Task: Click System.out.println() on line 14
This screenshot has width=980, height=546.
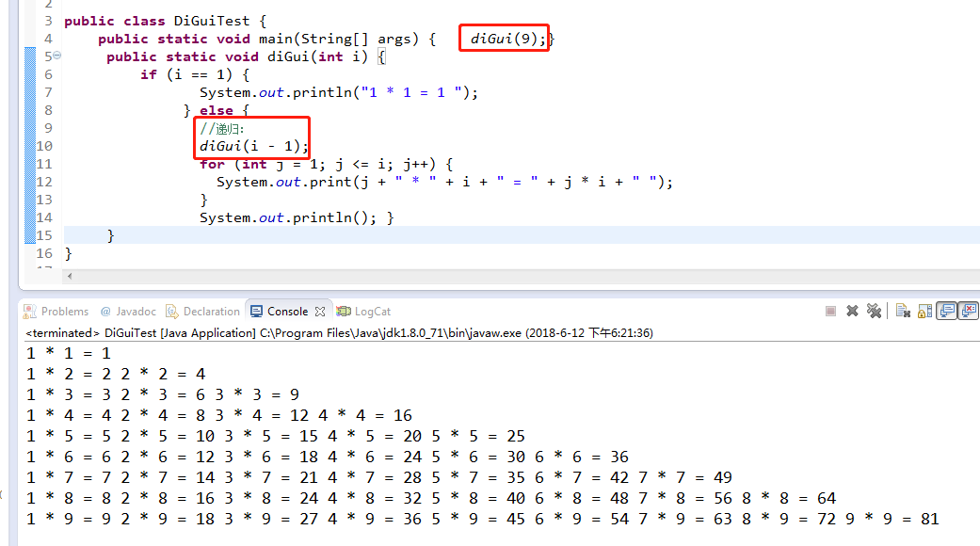Action: (x=288, y=218)
